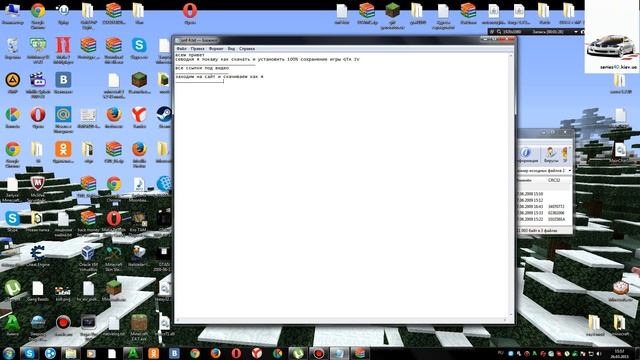Image resolution: width=640 pixels, height=360 pixels.
Task: Select the red record button desktop shortcut
Action: tap(63, 325)
